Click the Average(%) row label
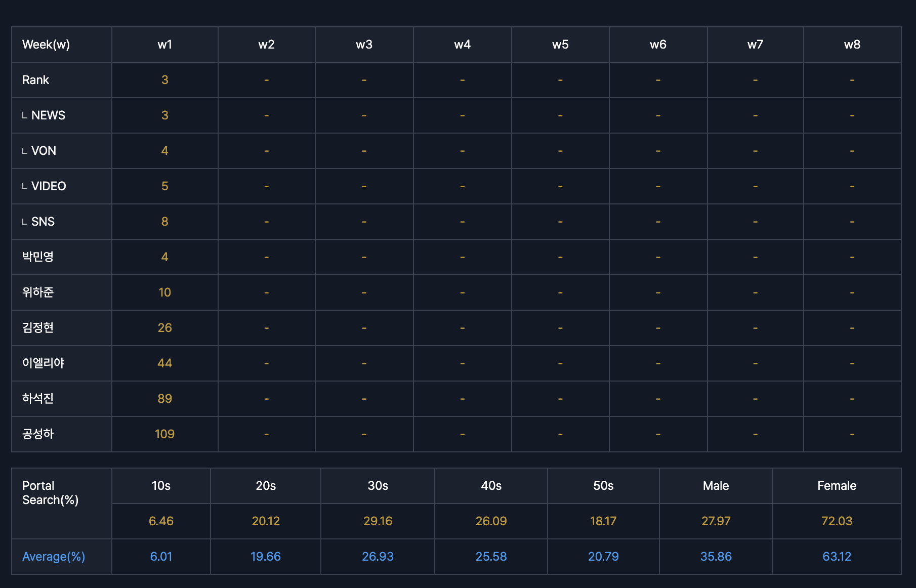Screen dimensions: 916x588 click(54, 557)
